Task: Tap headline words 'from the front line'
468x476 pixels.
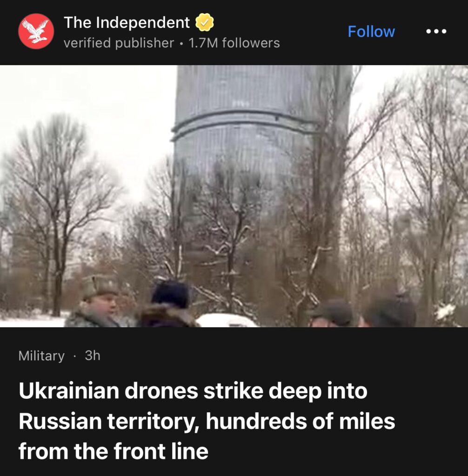Action: (114, 451)
